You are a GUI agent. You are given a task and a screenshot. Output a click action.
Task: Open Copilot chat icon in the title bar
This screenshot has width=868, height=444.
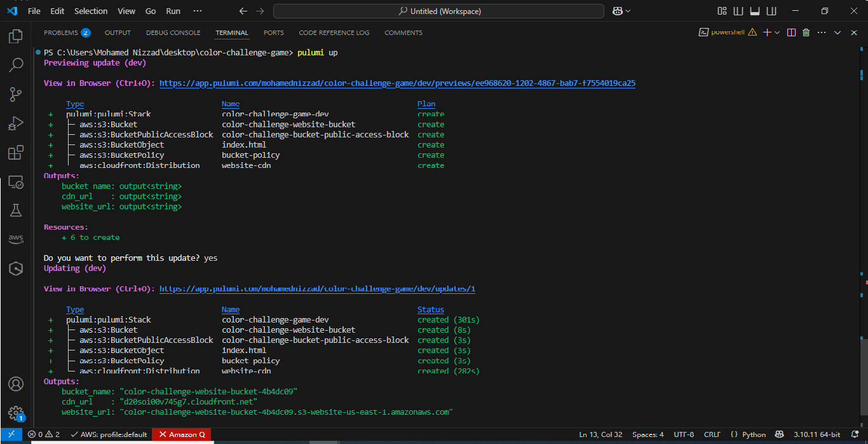(617, 11)
